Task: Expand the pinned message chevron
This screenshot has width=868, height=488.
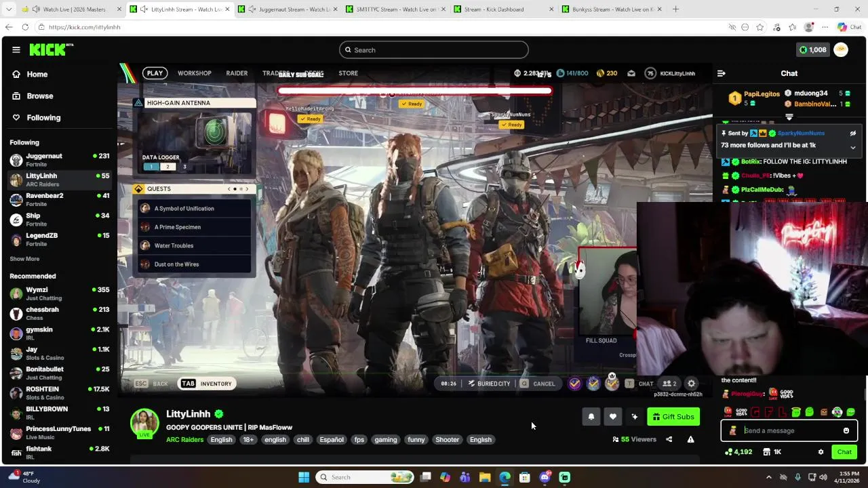Action: pos(853,147)
